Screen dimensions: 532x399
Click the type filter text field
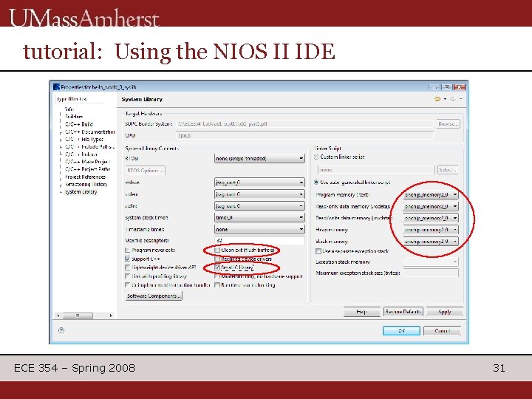coord(79,99)
